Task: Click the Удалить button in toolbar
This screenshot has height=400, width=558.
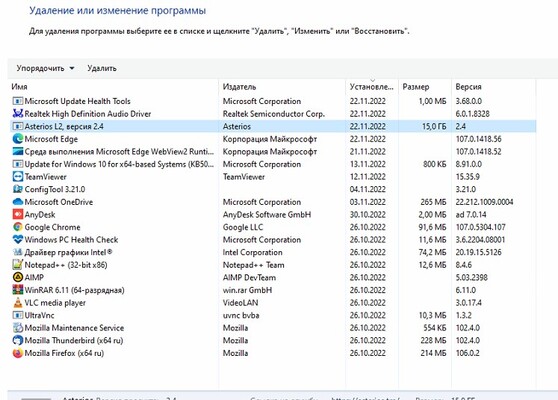Action: tap(102, 68)
